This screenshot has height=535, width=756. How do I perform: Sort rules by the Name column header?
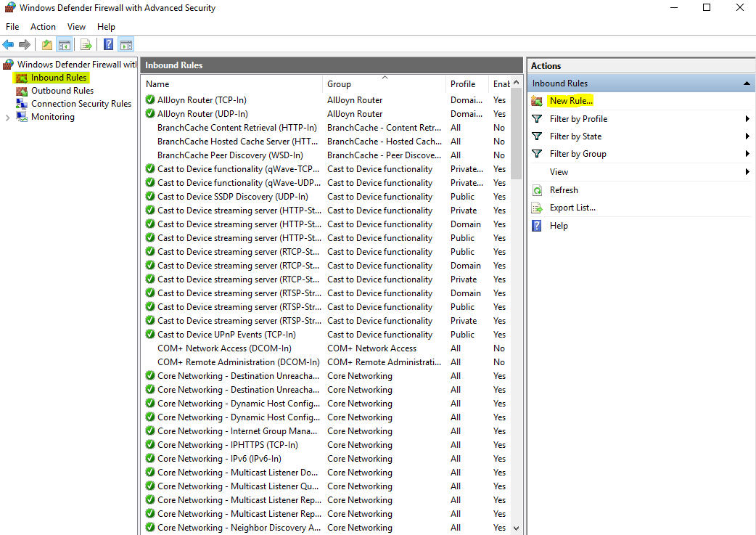tap(232, 84)
